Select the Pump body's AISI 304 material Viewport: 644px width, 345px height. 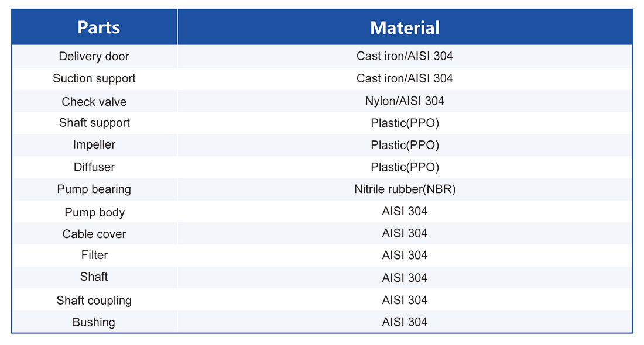(405, 212)
